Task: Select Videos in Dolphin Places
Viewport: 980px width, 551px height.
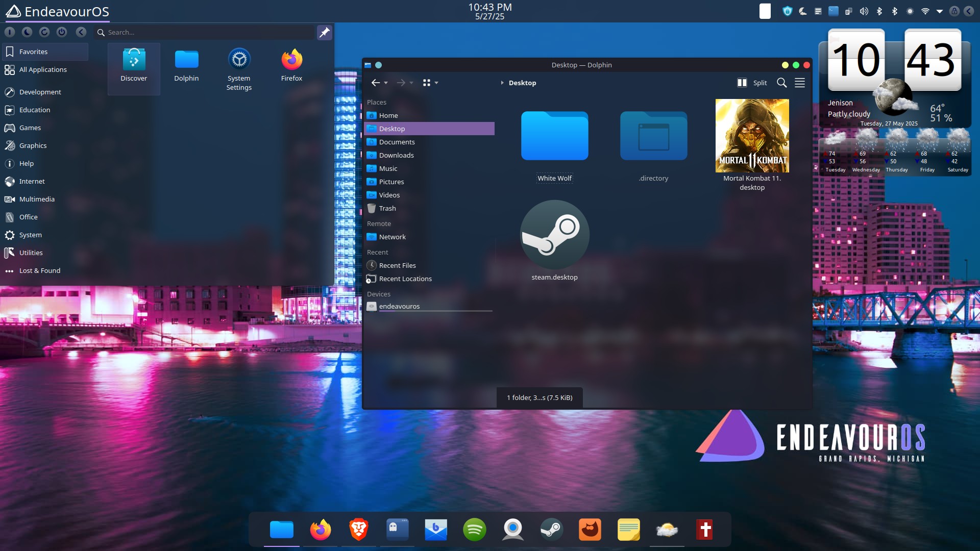Action: (x=429, y=195)
